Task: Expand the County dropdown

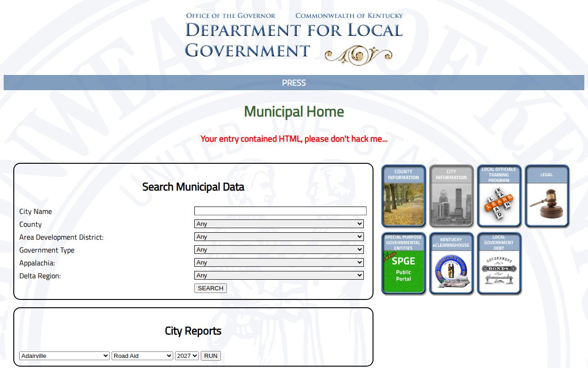Action: [x=279, y=224]
